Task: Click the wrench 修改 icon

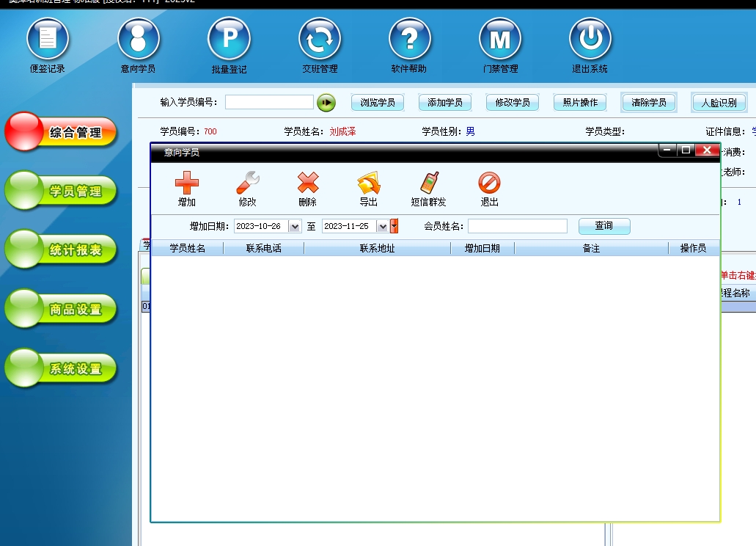Action: point(248,183)
